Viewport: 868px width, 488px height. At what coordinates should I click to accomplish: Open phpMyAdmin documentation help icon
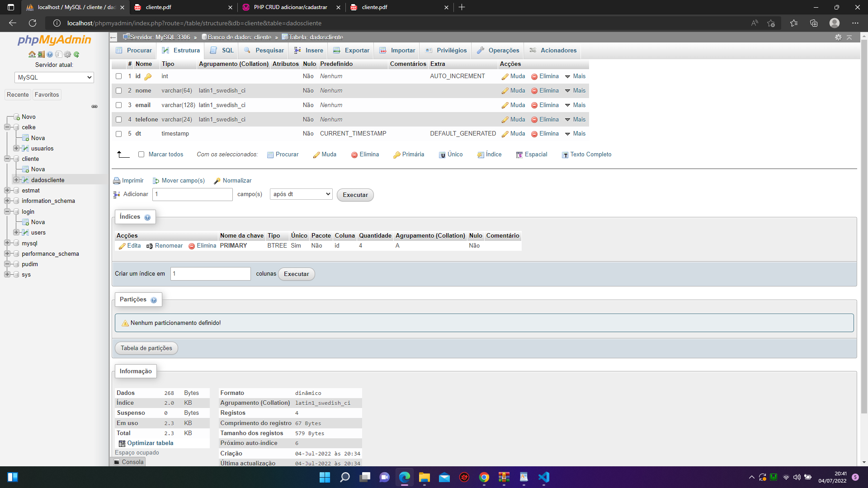pyautogui.click(x=50, y=54)
